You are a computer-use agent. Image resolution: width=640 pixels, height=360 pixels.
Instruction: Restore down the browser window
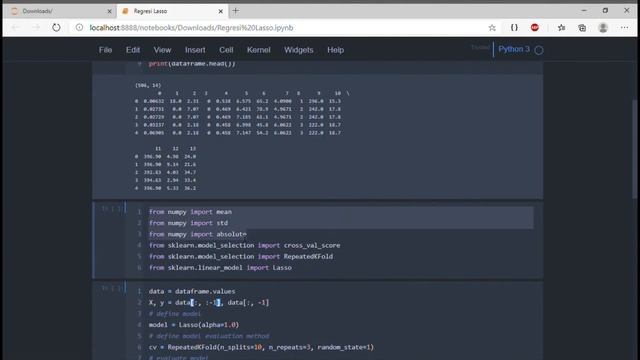605,11
